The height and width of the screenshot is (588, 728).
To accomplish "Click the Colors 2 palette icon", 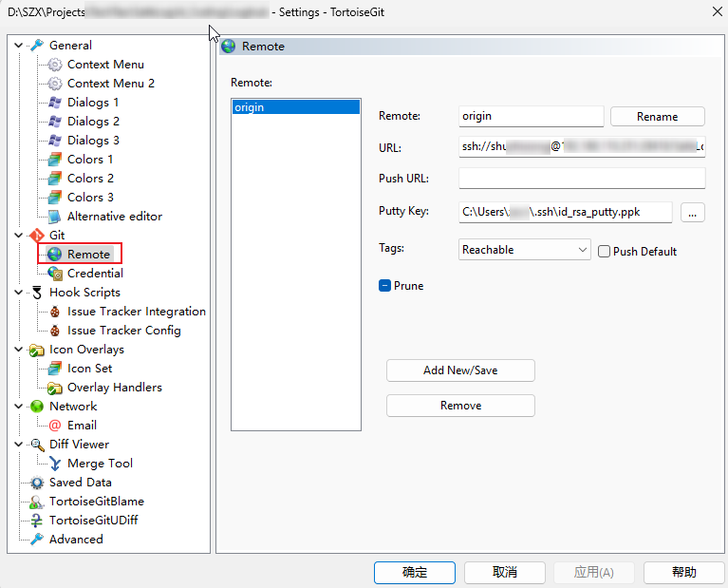I will point(55,179).
